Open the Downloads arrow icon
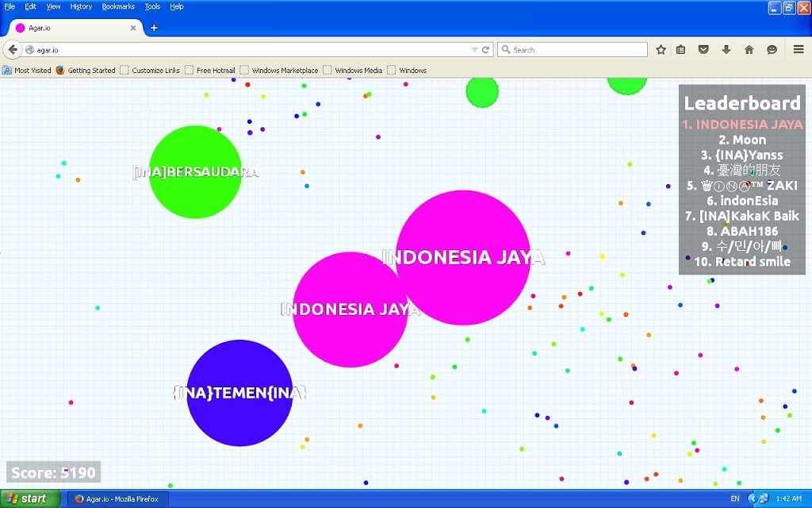Viewport: 812px width, 508px height. (x=726, y=50)
